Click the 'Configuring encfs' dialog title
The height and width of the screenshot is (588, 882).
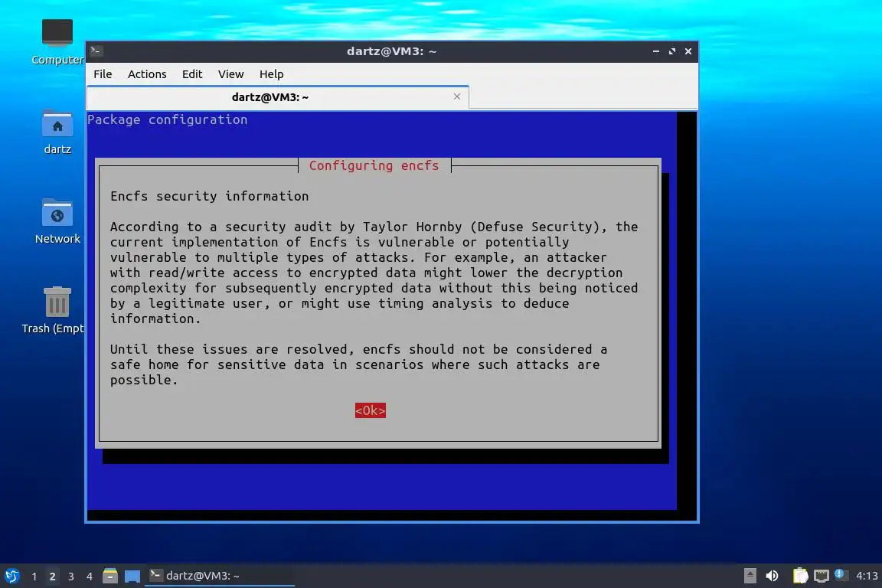pos(374,165)
